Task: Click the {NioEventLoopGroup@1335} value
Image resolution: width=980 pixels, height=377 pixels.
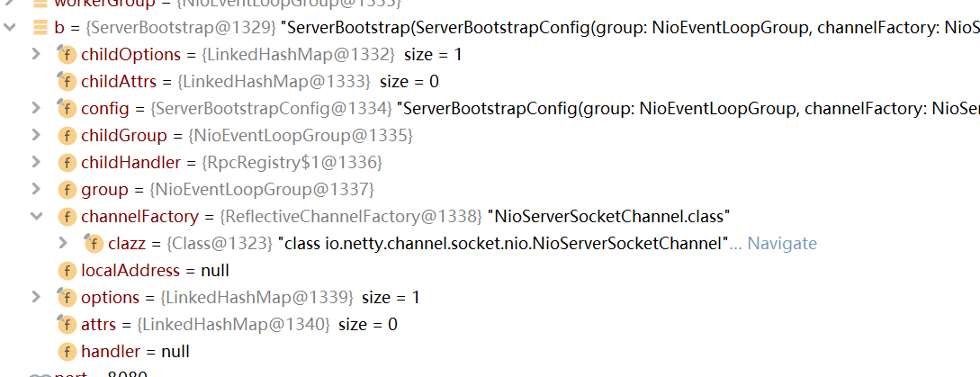Action: click(x=301, y=136)
